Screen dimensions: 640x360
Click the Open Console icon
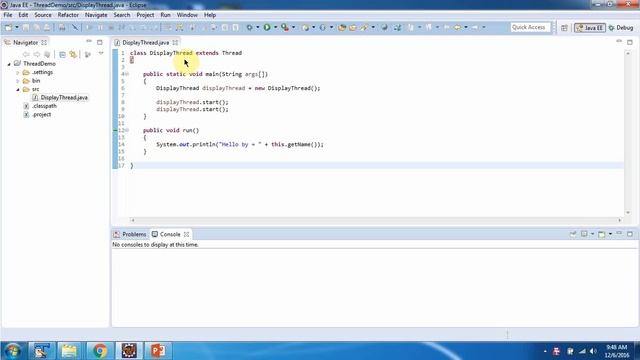(601, 234)
